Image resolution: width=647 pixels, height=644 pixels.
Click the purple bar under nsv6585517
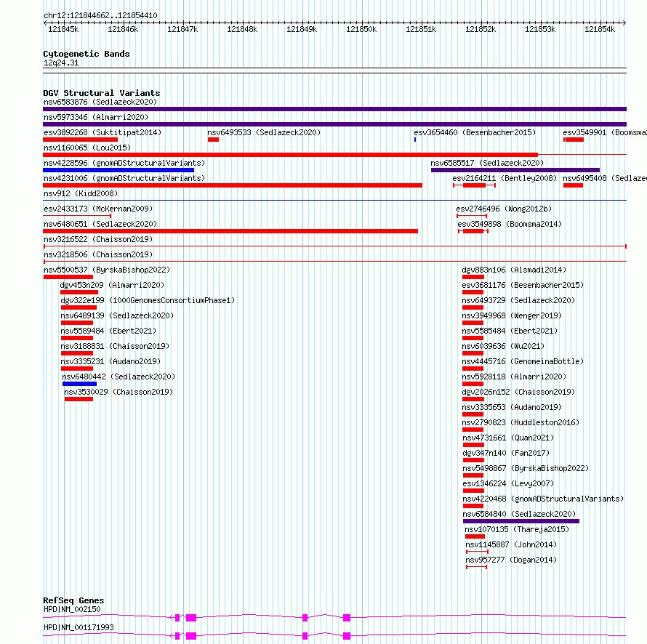coord(515,170)
